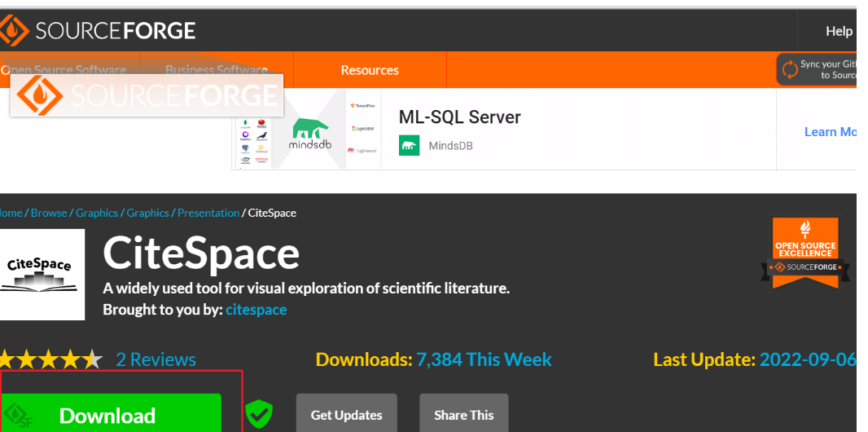Click the green security shield icon

[x=259, y=414]
